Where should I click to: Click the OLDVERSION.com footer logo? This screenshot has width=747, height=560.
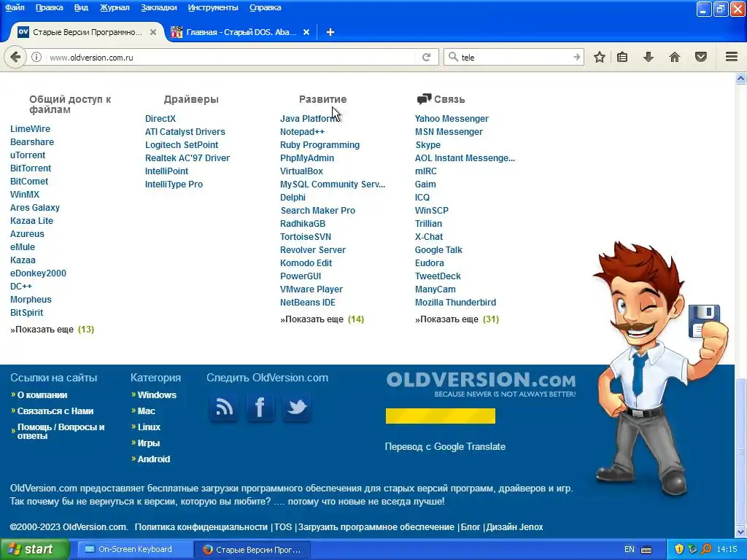481,384
